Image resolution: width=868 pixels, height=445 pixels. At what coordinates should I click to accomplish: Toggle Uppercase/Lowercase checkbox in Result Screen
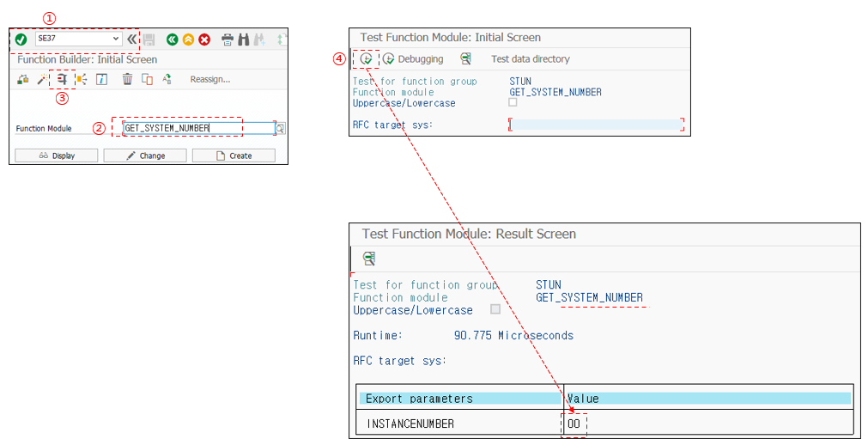pyautogui.click(x=495, y=309)
